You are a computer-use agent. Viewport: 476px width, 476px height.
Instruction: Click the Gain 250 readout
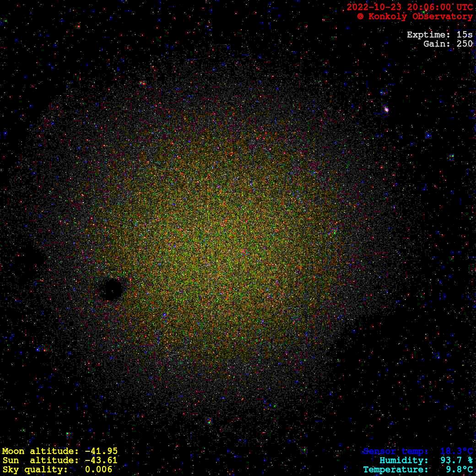448,44
